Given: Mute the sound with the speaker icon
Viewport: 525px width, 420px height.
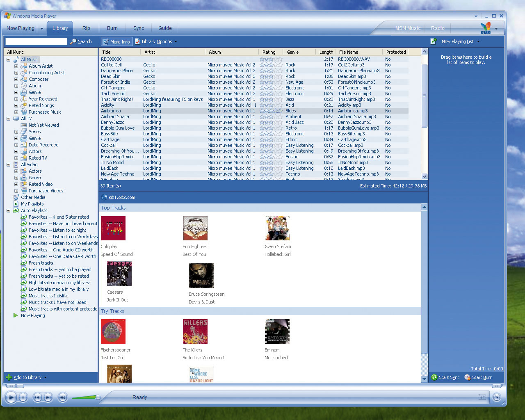Looking at the screenshot, I should pyautogui.click(x=62, y=397).
